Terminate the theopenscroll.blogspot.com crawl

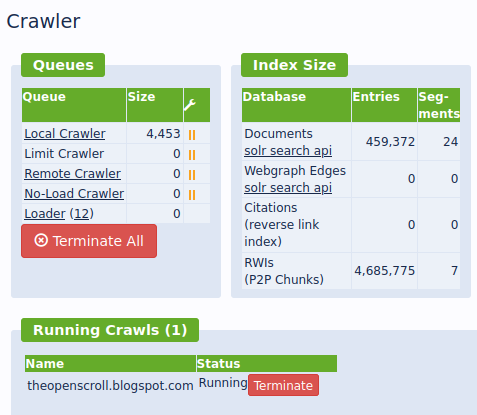tap(283, 385)
